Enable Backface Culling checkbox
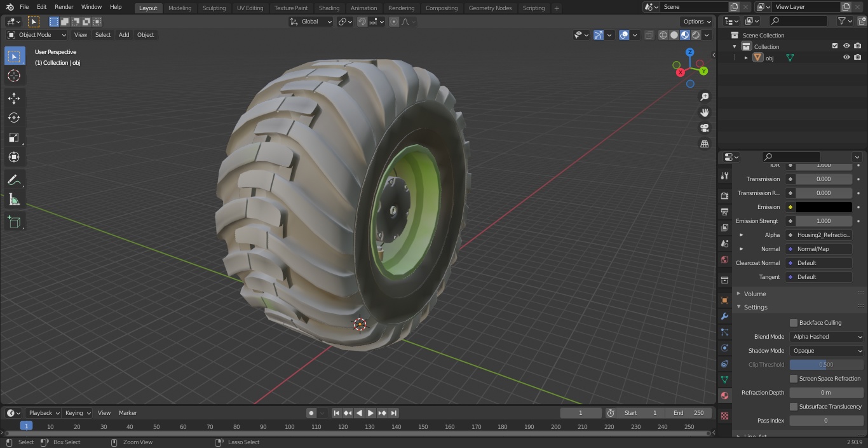 [x=794, y=323]
